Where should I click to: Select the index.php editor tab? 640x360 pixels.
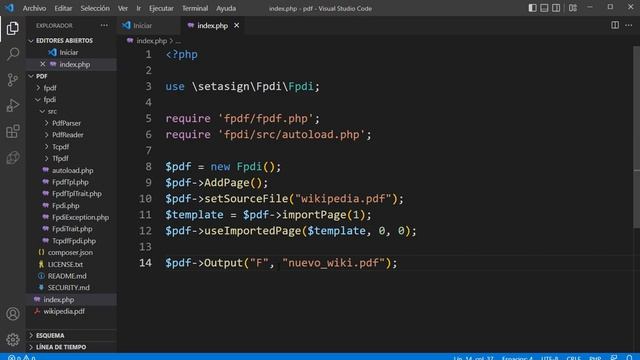coord(212,25)
